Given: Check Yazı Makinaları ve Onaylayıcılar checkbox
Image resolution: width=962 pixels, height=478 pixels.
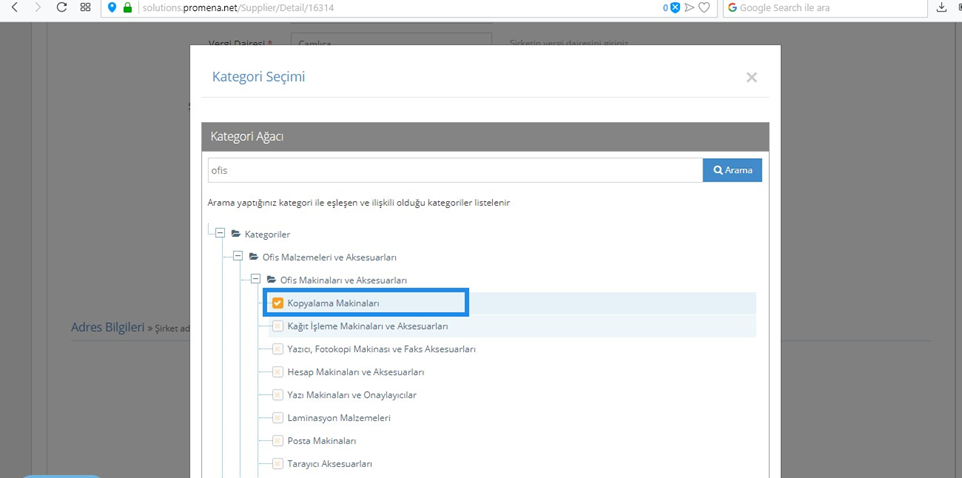Looking at the screenshot, I should click(278, 395).
